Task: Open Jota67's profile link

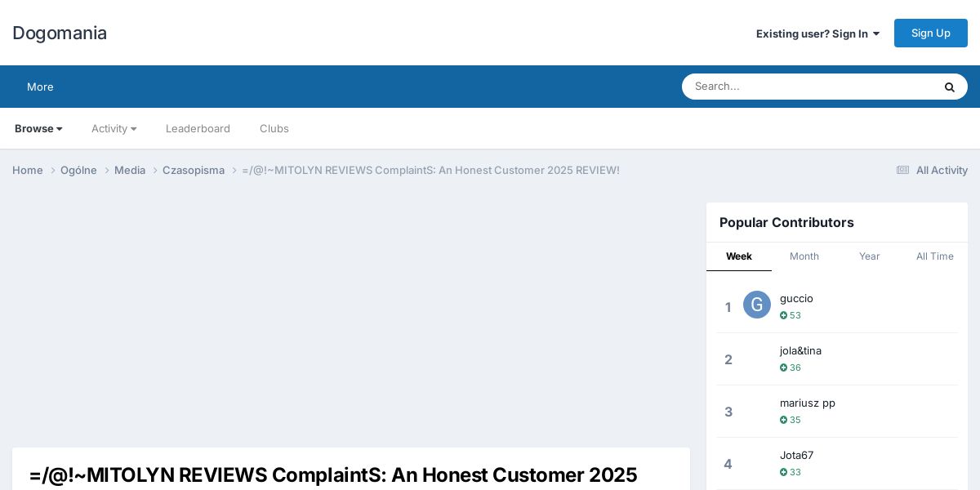Action: click(x=796, y=455)
